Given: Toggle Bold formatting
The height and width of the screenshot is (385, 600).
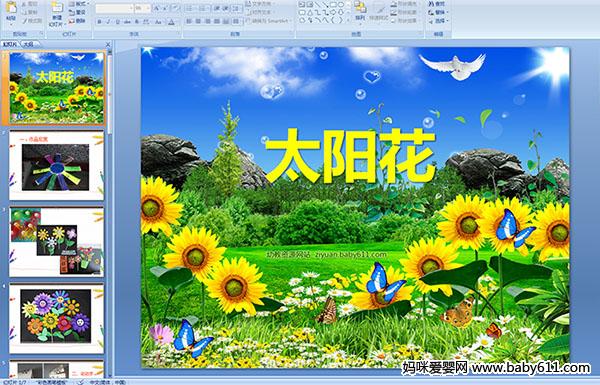Looking at the screenshot, I should pos(99,22).
